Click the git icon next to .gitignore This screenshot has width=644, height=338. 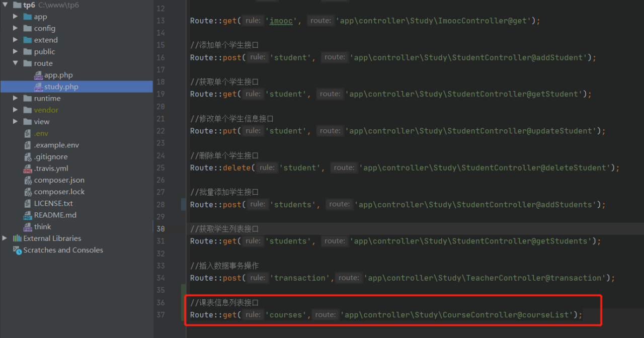coord(28,156)
